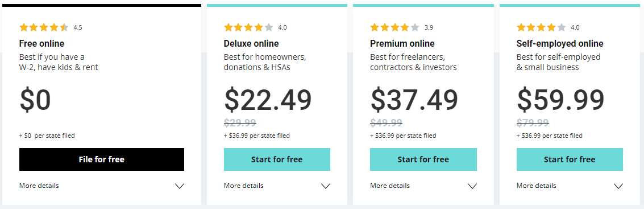The image size is (644, 209).
Task: Open More details text under Premium online
Action: tap(390, 186)
